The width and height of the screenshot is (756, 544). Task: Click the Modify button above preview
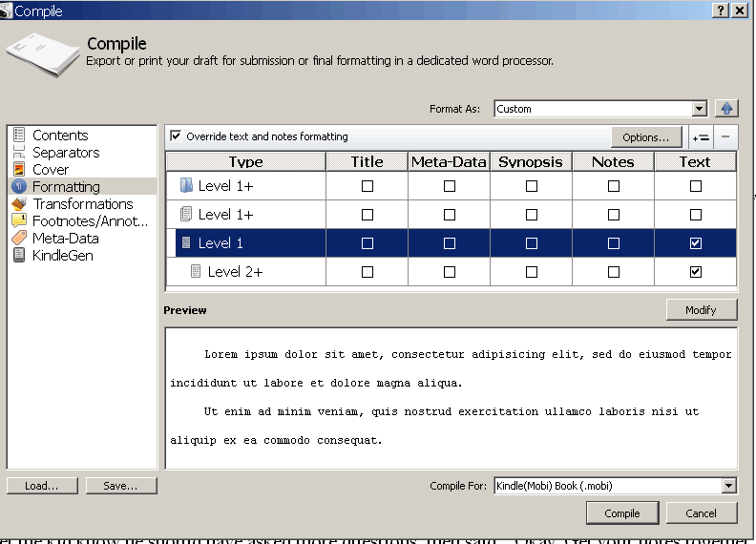702,310
